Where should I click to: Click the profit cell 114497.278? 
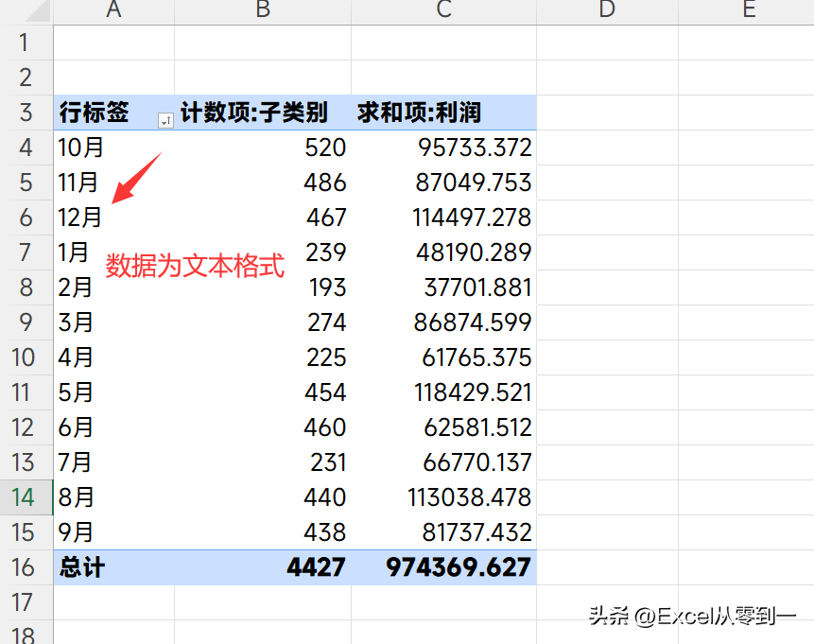coord(443,218)
